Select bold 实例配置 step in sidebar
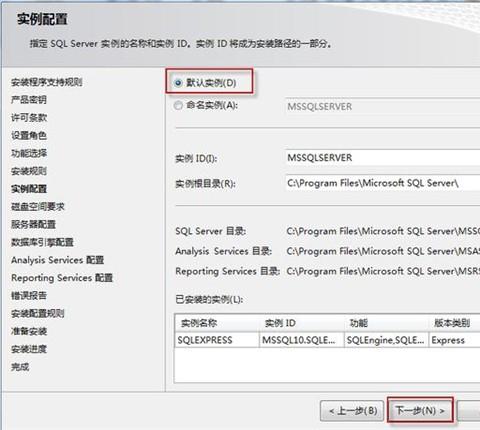480x430 pixels. (x=29, y=189)
